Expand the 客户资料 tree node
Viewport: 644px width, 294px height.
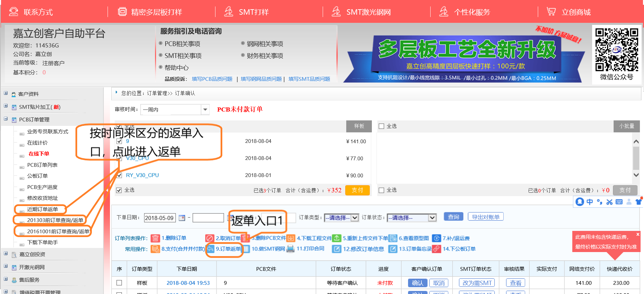coord(6,93)
